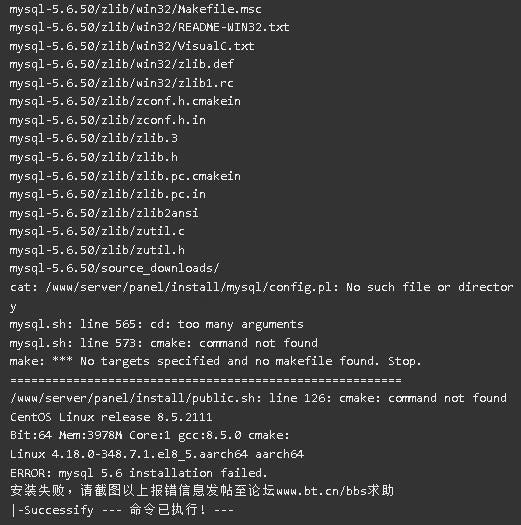The height and width of the screenshot is (525, 521).
Task: Click the zconf.h.cmakein line
Action: (x=125, y=101)
